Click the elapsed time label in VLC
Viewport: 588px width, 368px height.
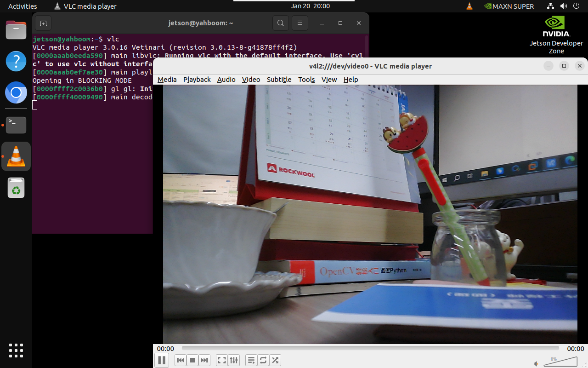pos(165,349)
